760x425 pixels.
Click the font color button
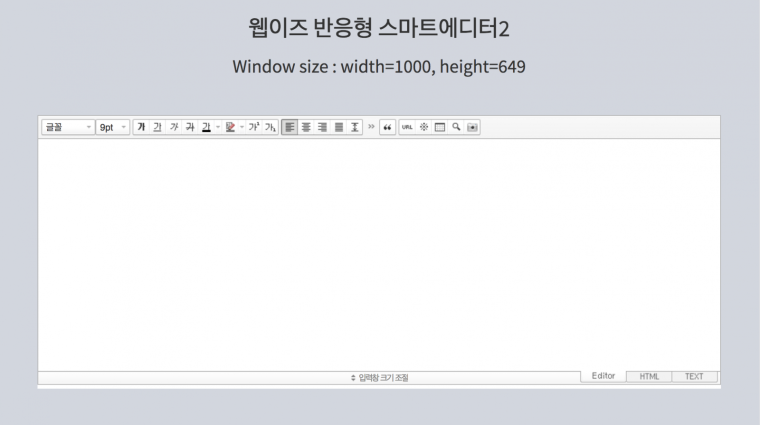coord(205,127)
